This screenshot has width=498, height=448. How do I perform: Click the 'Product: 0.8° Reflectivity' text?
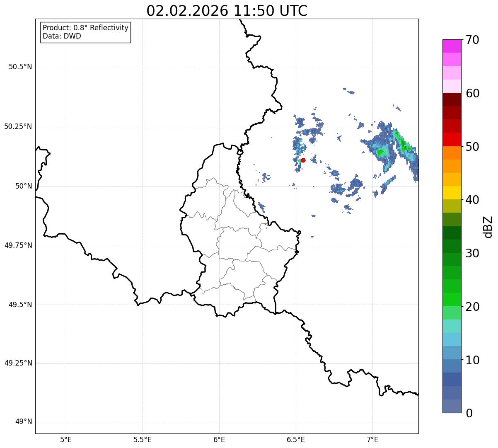[86, 28]
